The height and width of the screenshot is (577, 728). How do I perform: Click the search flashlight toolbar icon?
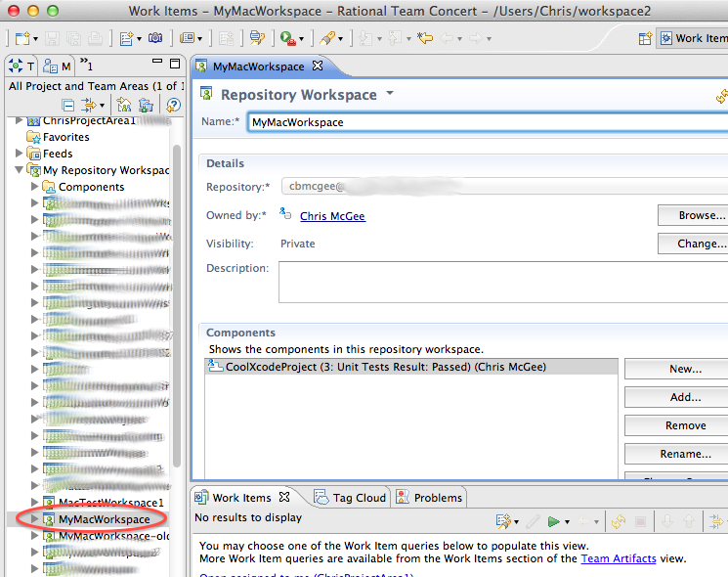pyautogui.click(x=327, y=38)
